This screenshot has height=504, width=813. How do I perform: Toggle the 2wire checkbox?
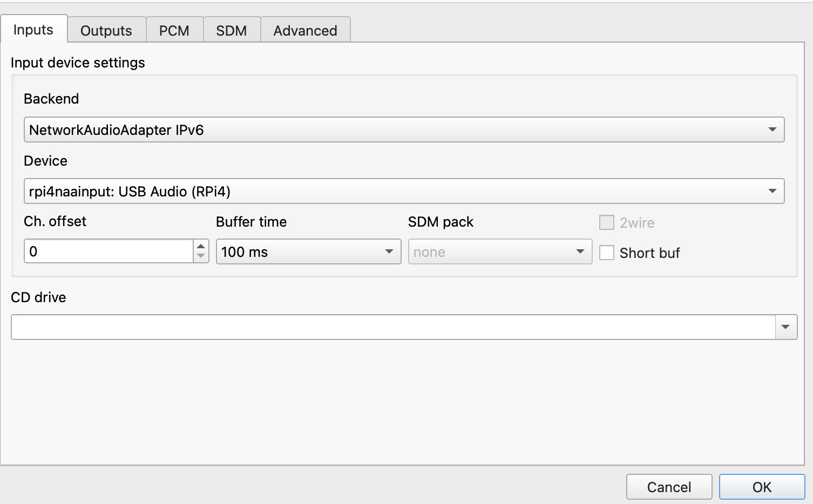tap(607, 222)
